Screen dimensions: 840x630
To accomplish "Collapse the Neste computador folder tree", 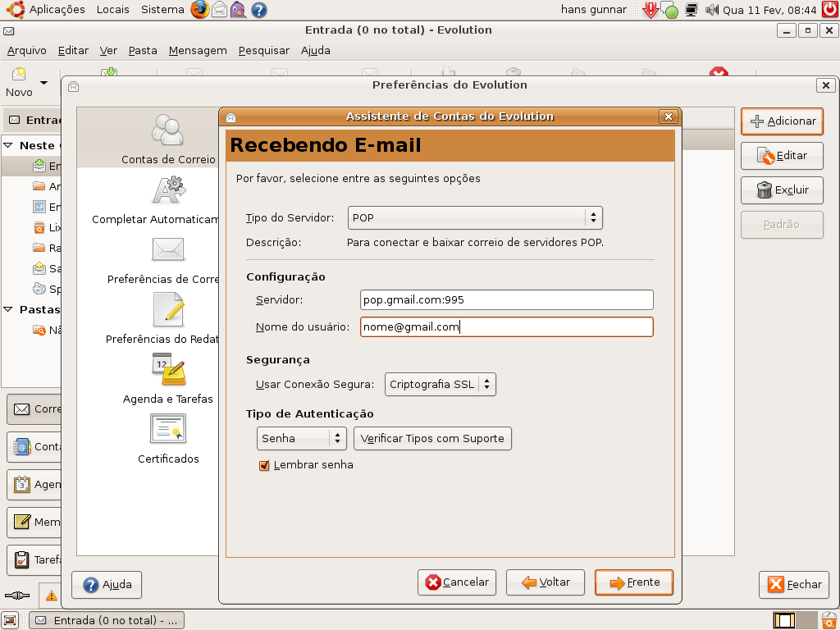I will pos(8,145).
